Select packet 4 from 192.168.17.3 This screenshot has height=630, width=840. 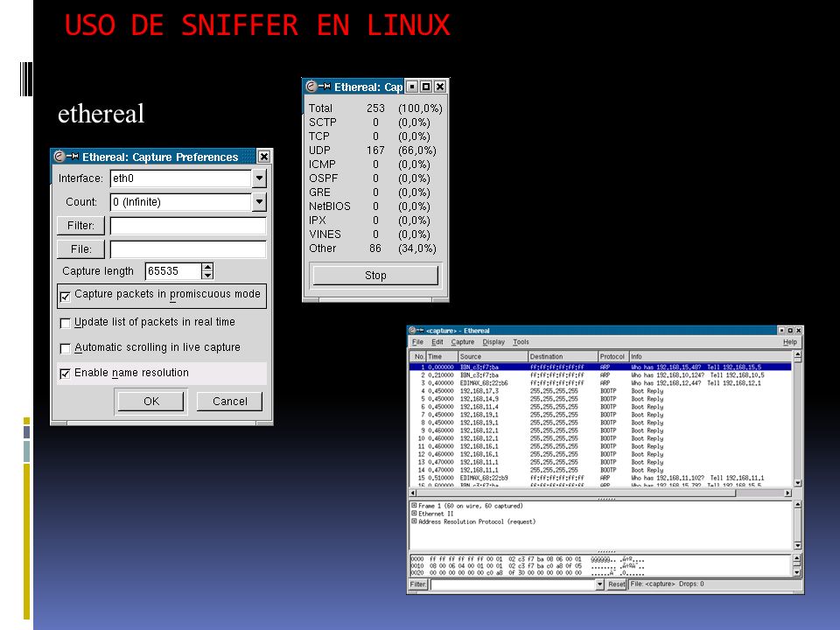click(x=600, y=391)
